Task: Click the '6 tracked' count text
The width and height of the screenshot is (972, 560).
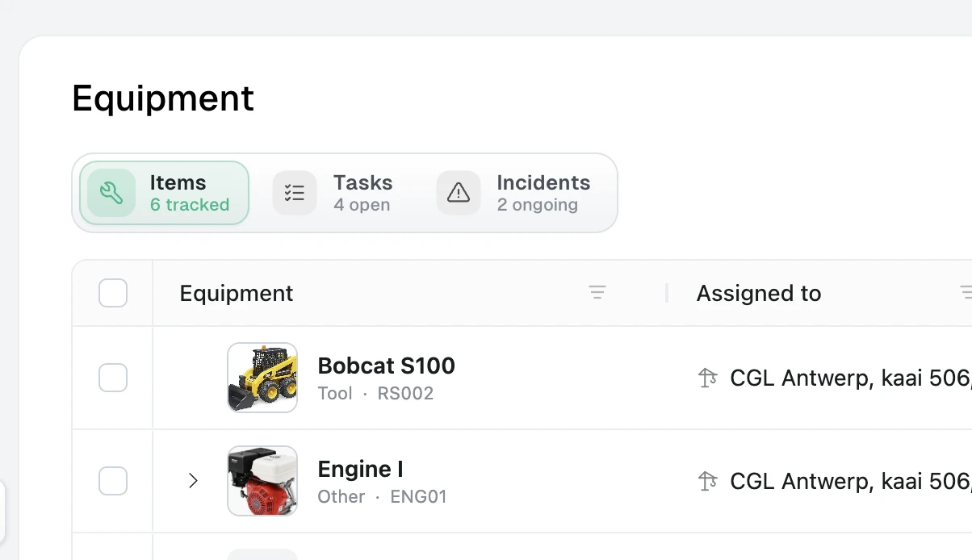Action: (190, 205)
